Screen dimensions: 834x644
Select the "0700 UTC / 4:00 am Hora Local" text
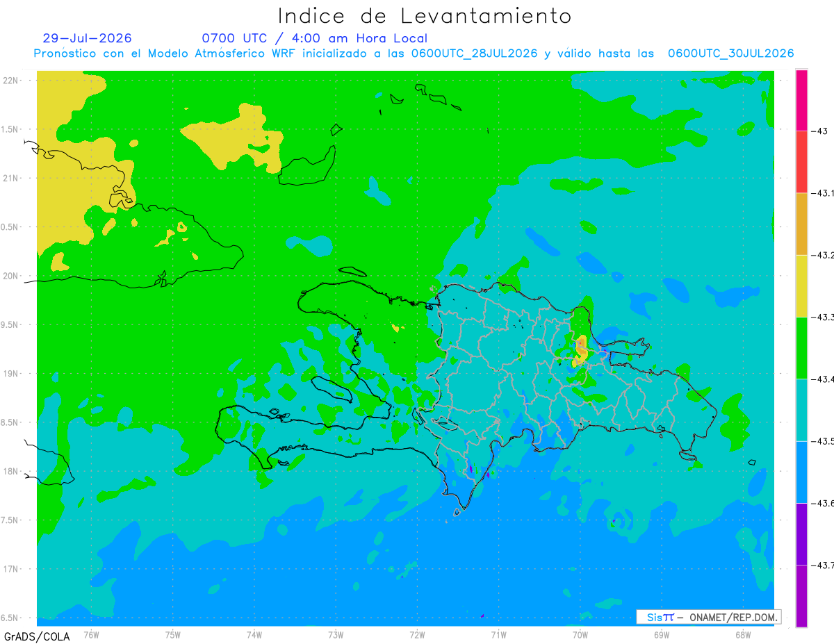click(315, 38)
